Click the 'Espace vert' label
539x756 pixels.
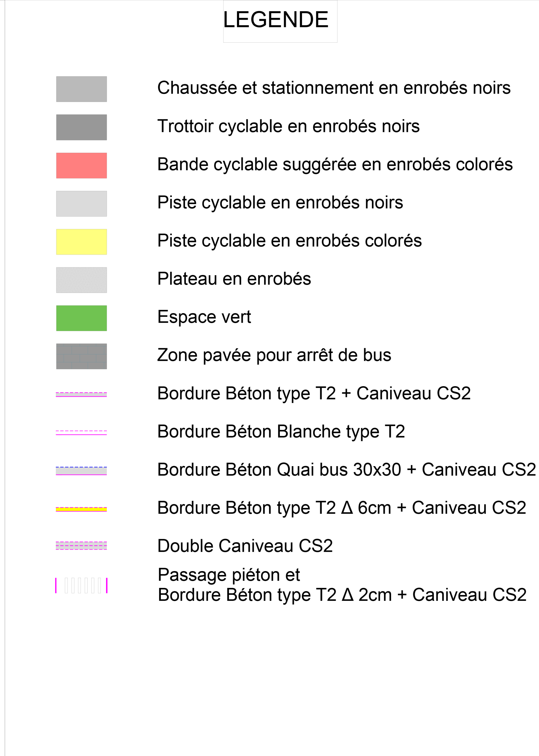204,317
